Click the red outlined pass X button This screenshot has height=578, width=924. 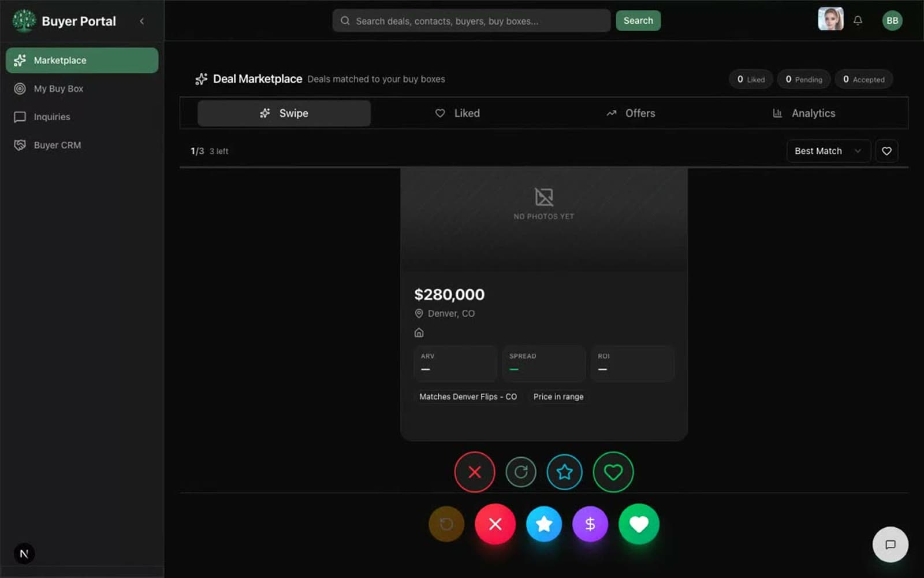tap(475, 472)
